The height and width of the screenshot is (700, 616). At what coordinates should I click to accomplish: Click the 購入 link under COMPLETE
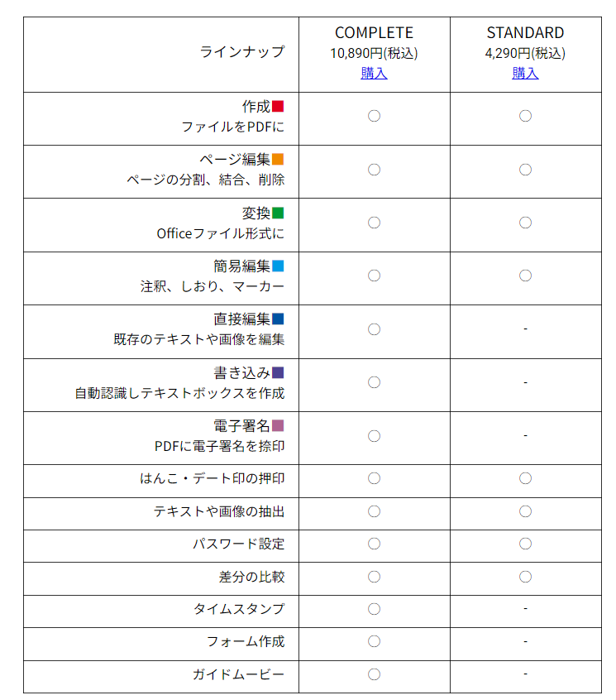pos(374,73)
